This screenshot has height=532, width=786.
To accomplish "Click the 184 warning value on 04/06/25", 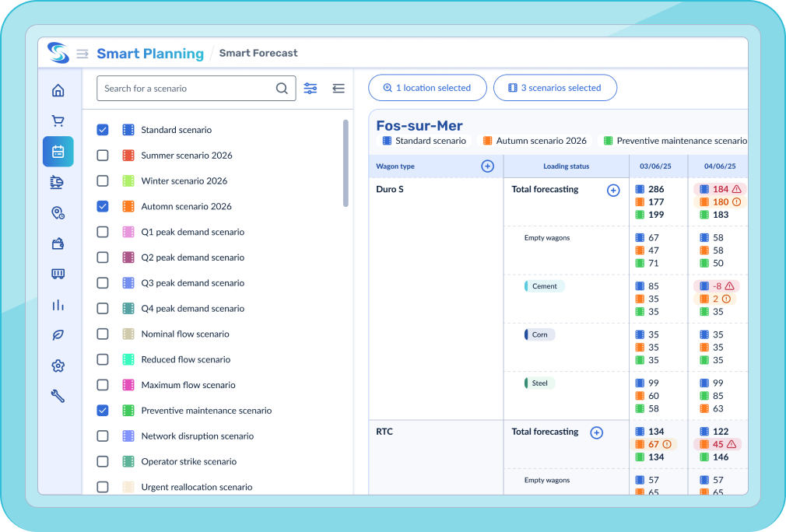I will [x=720, y=189].
